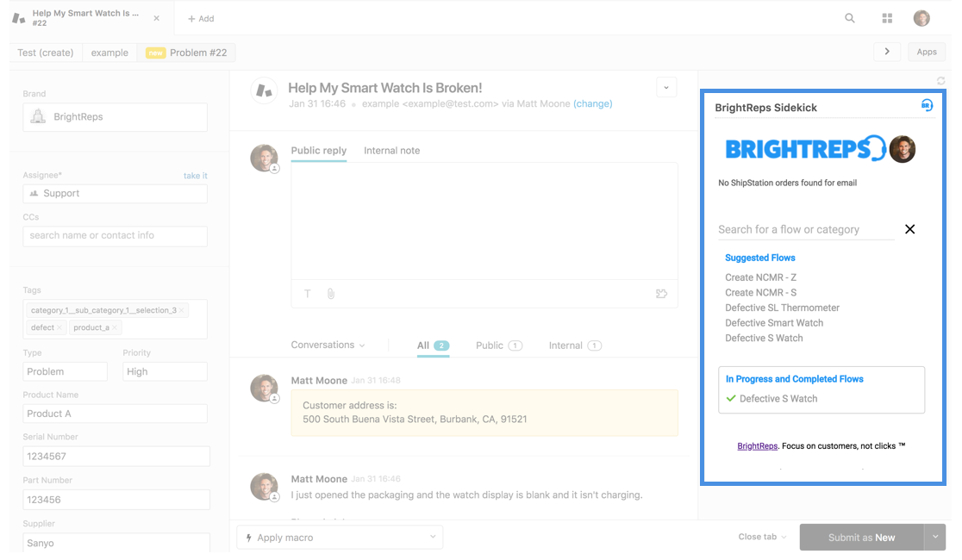962x560 pixels.
Task: Open the suggested Defective Smart Watch flow
Action: tap(774, 322)
